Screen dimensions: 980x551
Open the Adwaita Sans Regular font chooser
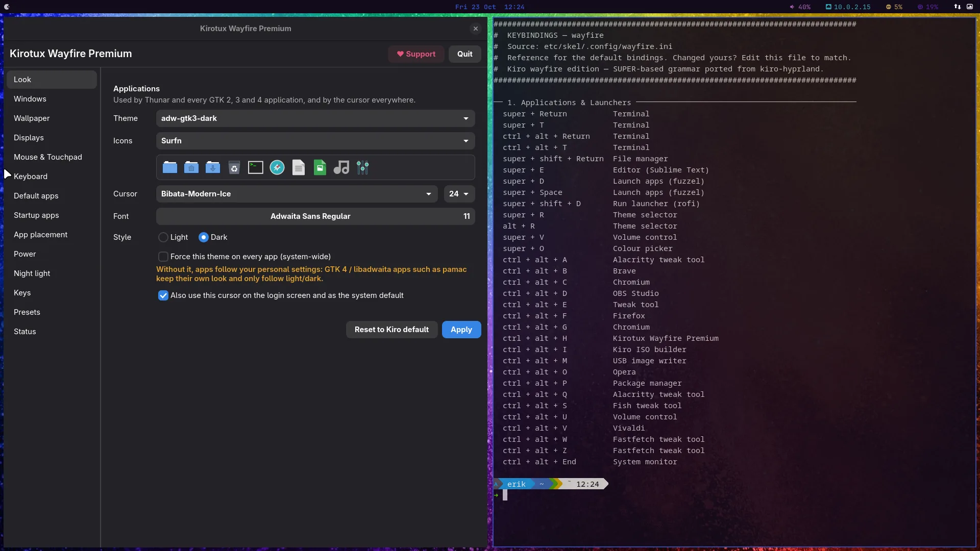click(x=315, y=216)
